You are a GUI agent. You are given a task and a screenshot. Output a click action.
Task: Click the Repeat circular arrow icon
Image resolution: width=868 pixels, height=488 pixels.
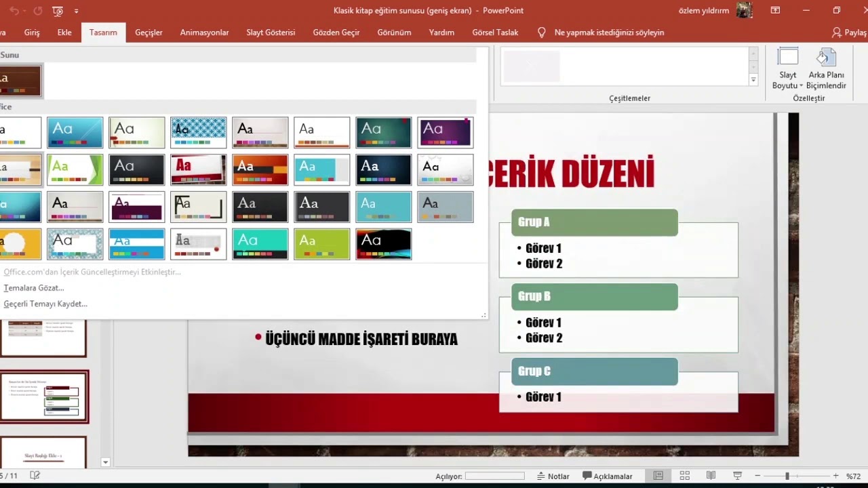click(x=38, y=11)
